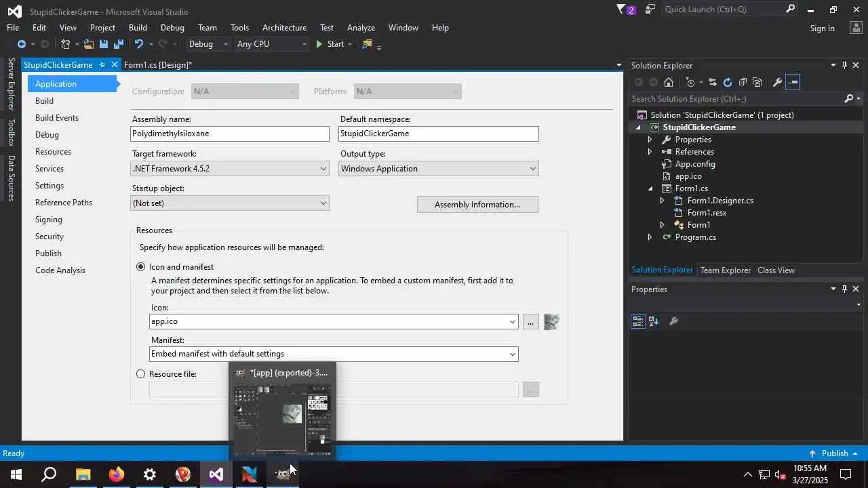The height and width of the screenshot is (488, 868).
Task: Open Windows Settings gear in taskbar
Action: point(150,474)
